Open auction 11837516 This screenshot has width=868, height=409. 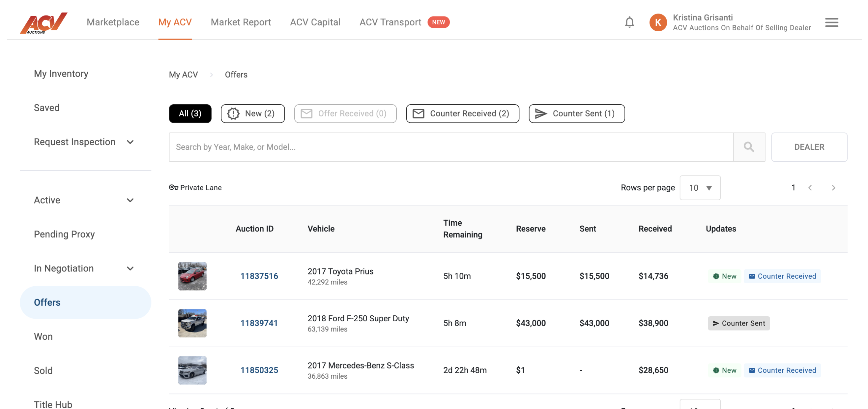[x=259, y=276]
